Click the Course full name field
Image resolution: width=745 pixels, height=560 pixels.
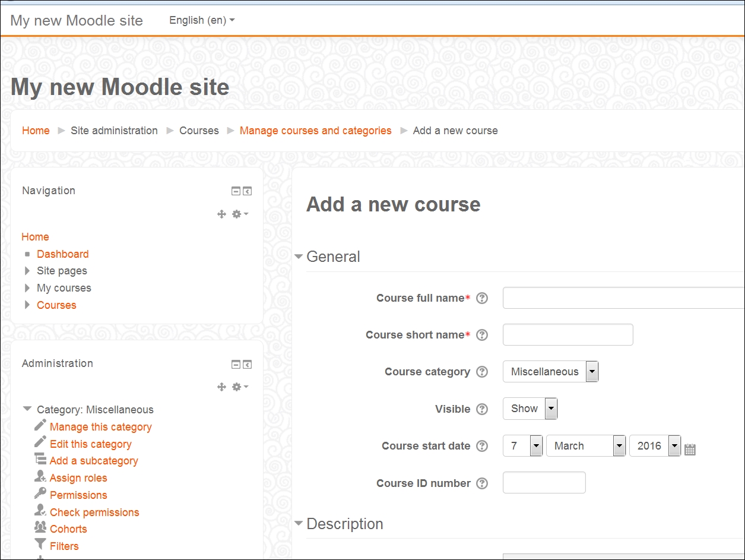(623, 298)
